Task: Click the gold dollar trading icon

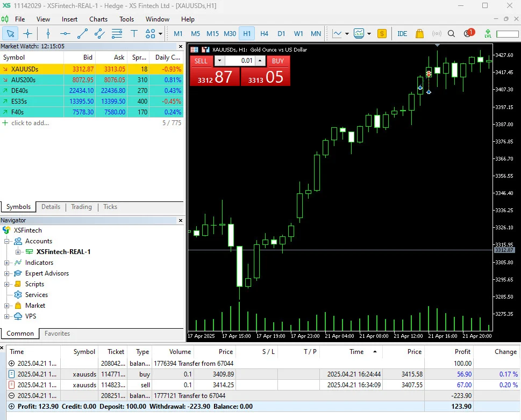Action: point(382,33)
